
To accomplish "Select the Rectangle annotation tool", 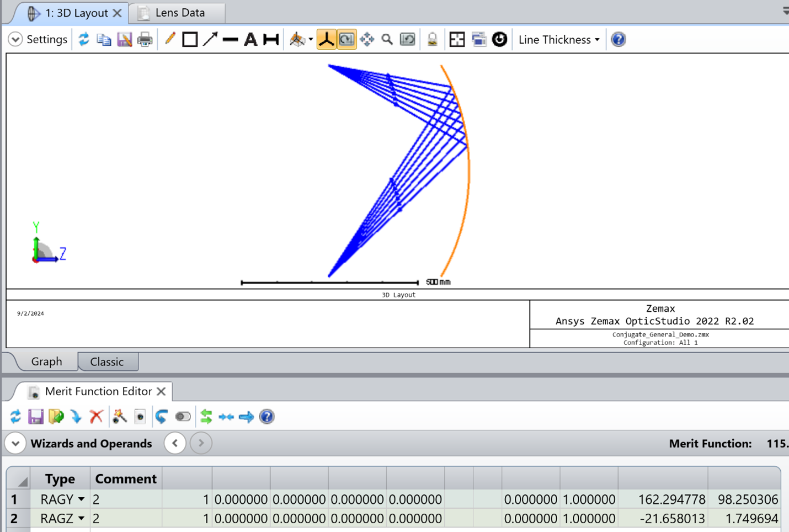I will 190,39.
